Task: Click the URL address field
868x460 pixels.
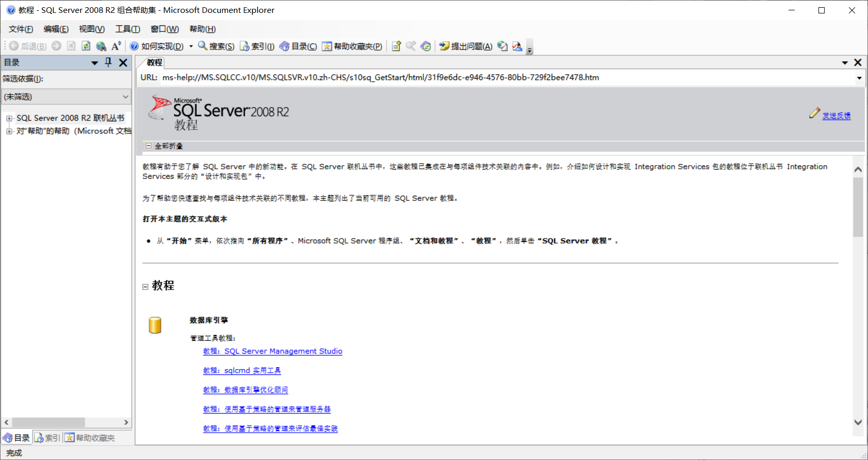Action: click(507, 77)
